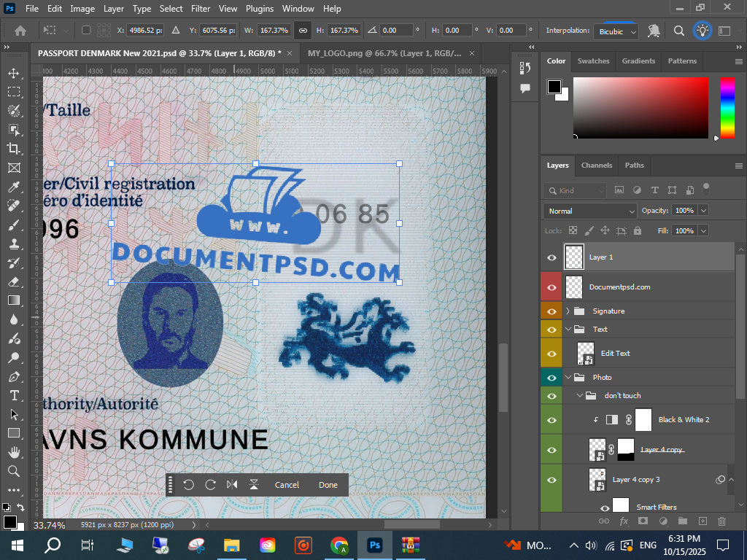This screenshot has height=560, width=747.
Task: Open the Normal blend mode dropdown
Action: click(x=591, y=211)
